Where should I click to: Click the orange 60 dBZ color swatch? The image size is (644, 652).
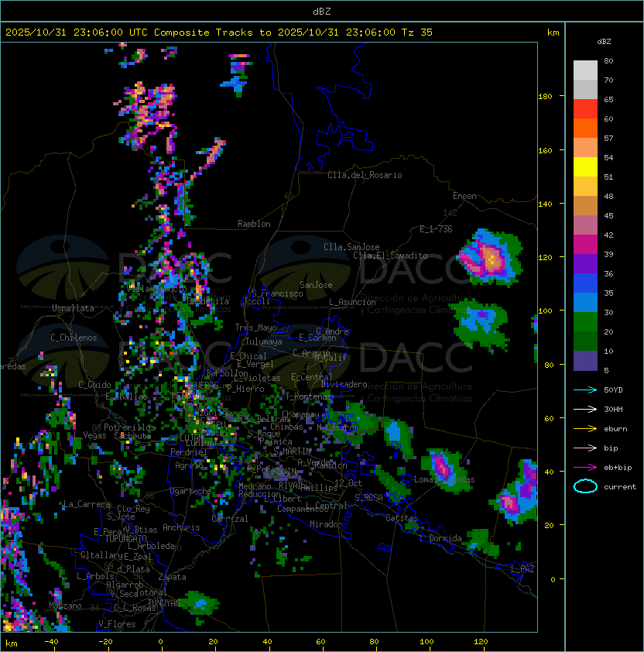tap(585, 128)
